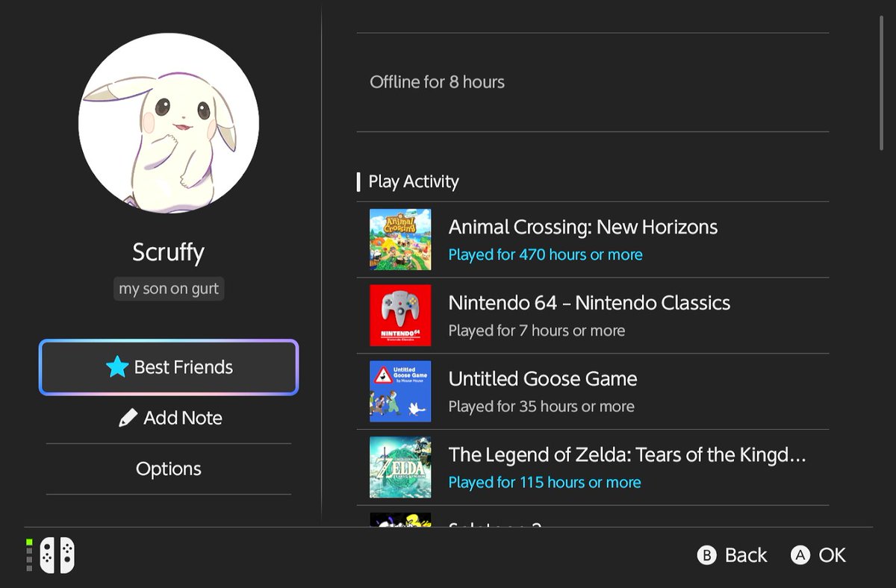Click the A button circle icon
The image size is (896, 588).
800,555
